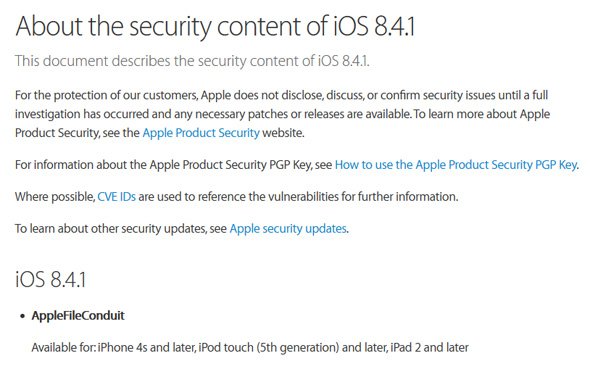Select the 'iOS 8.4.1' section heading

(x=51, y=279)
